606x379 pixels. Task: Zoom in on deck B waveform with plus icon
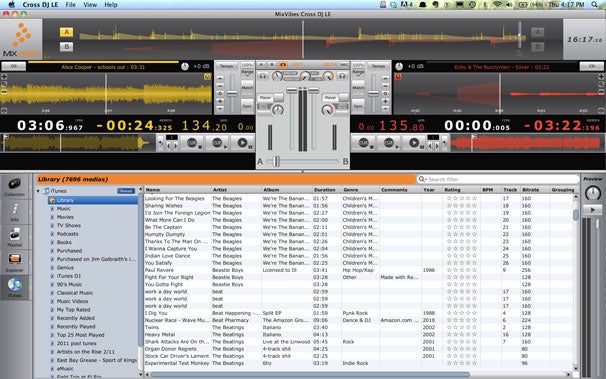601,77
